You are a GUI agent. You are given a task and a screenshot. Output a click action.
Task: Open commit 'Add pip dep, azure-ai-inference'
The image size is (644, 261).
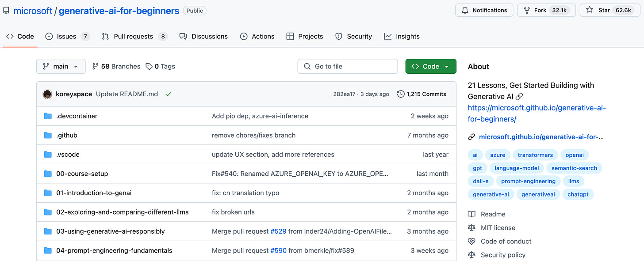[260, 116]
